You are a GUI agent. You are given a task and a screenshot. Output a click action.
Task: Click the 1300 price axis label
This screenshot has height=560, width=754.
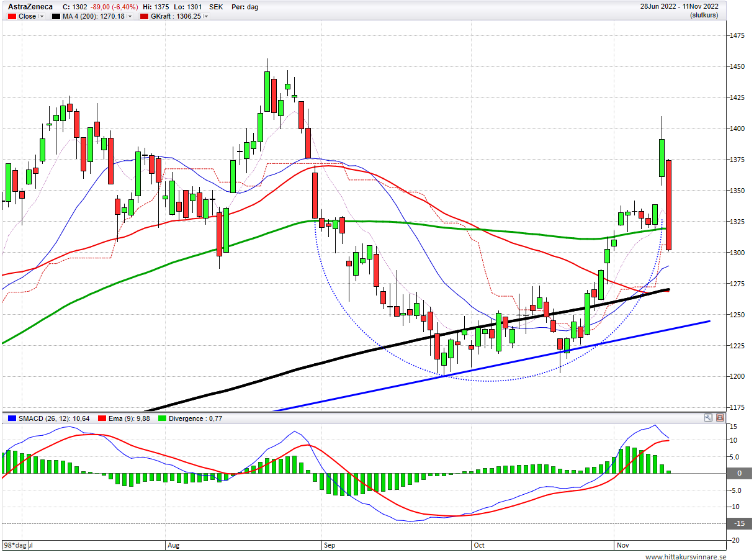click(x=738, y=253)
